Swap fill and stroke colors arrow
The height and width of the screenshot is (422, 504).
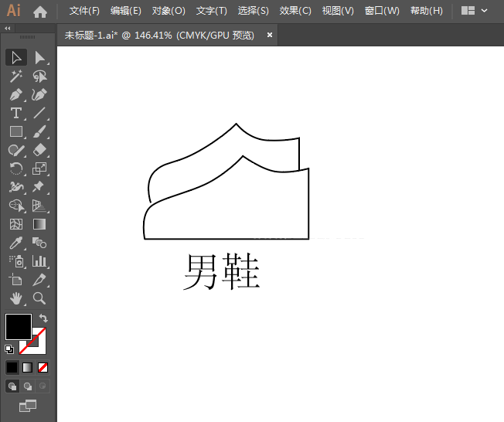(43, 318)
